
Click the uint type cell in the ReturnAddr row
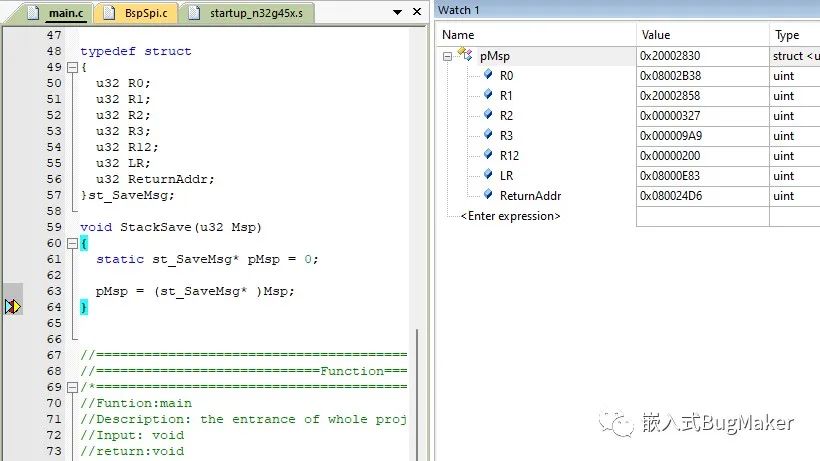pos(795,196)
